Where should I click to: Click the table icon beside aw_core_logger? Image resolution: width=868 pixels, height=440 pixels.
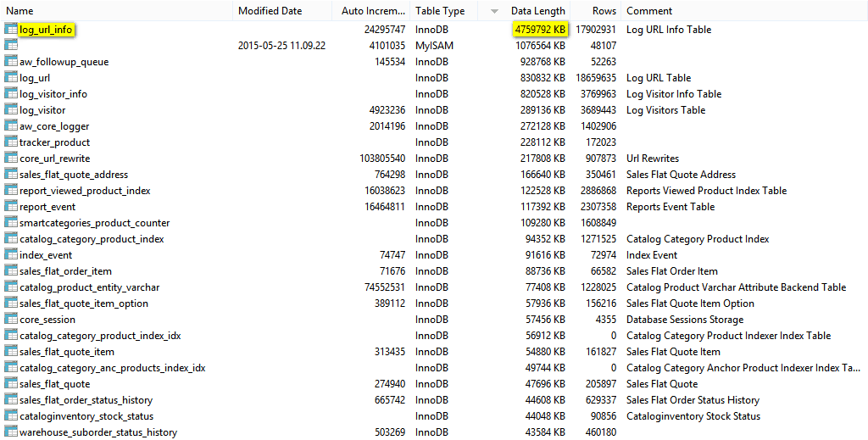[x=10, y=125]
